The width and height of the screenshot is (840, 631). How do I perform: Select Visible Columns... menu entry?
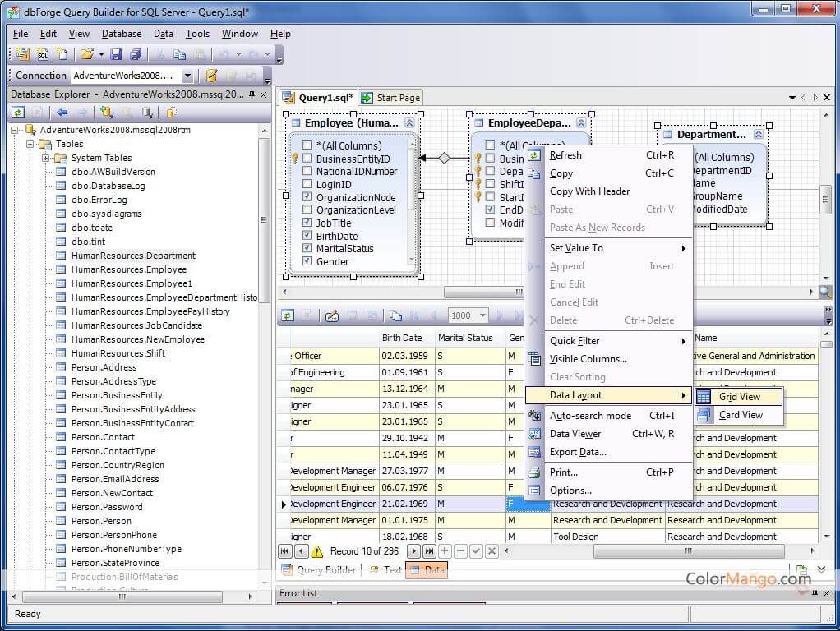click(608, 359)
